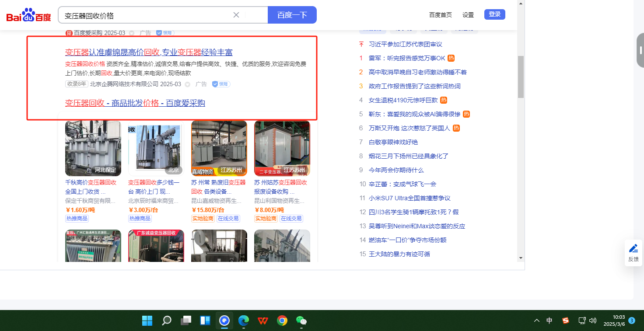This screenshot has width=644, height=331.
Task: Open hot search 小米SU7 Ultra全国首撞惹争议
Action: [x=409, y=198]
